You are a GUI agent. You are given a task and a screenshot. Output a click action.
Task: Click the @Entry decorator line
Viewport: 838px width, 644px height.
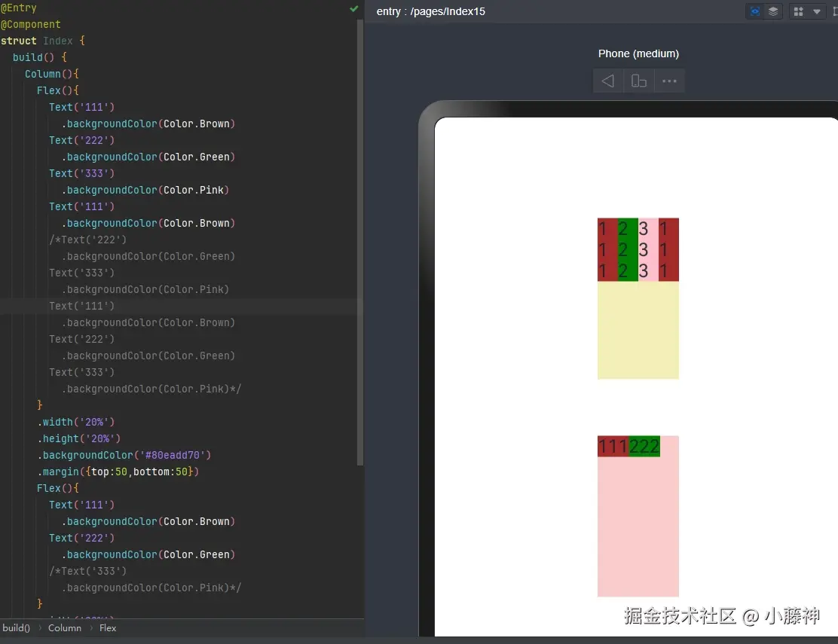[19, 8]
